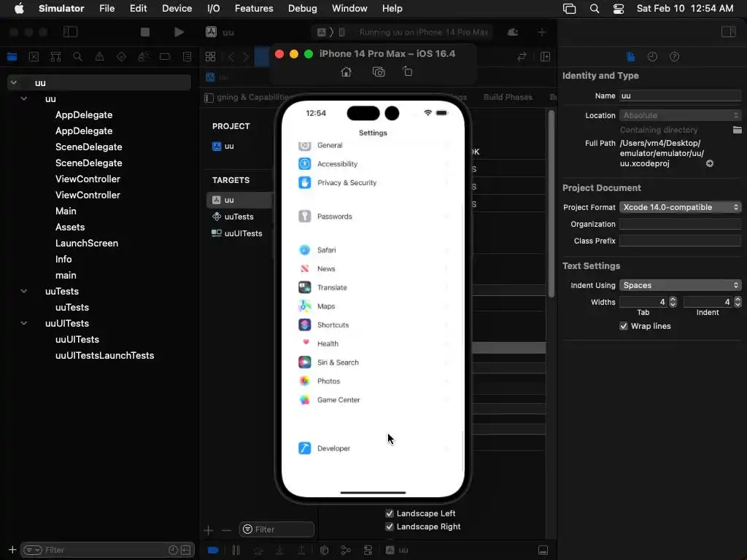Add new target with plus button

click(208, 530)
